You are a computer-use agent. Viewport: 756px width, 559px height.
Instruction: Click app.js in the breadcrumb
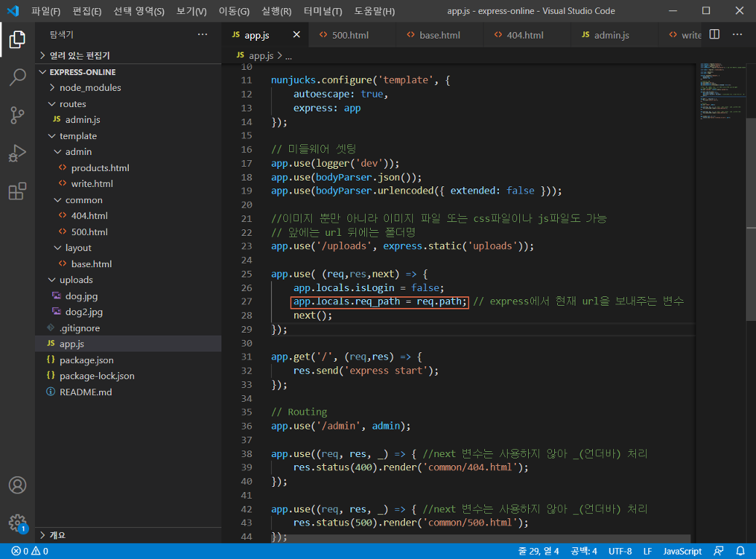261,55
